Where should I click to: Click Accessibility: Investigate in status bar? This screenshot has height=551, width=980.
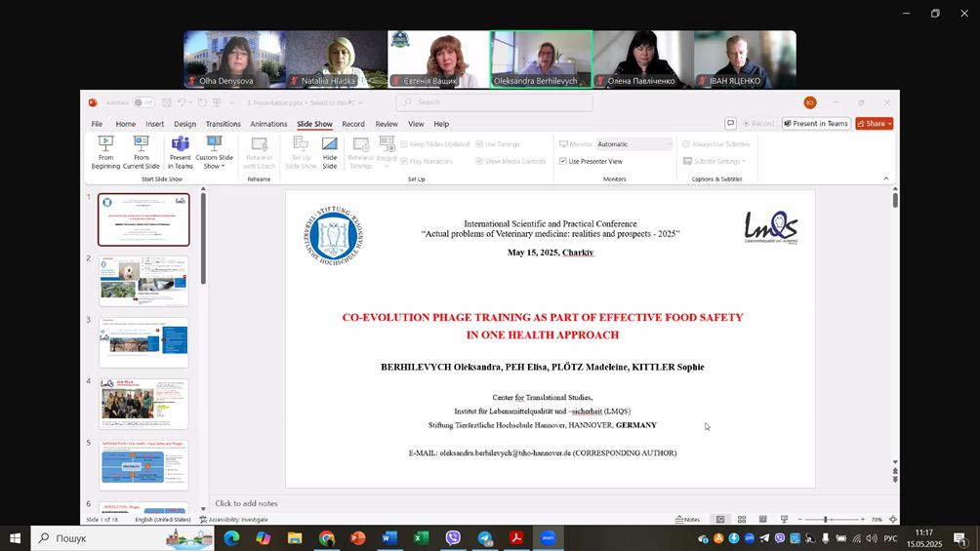point(233,519)
